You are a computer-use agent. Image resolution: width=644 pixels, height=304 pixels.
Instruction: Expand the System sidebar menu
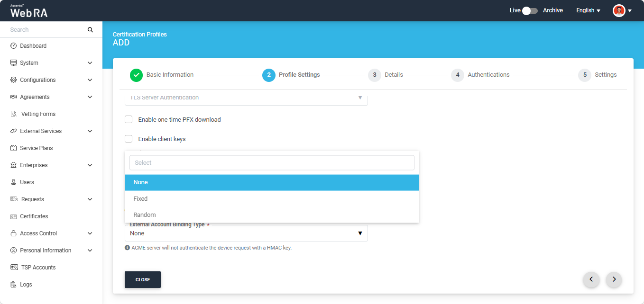pos(90,63)
